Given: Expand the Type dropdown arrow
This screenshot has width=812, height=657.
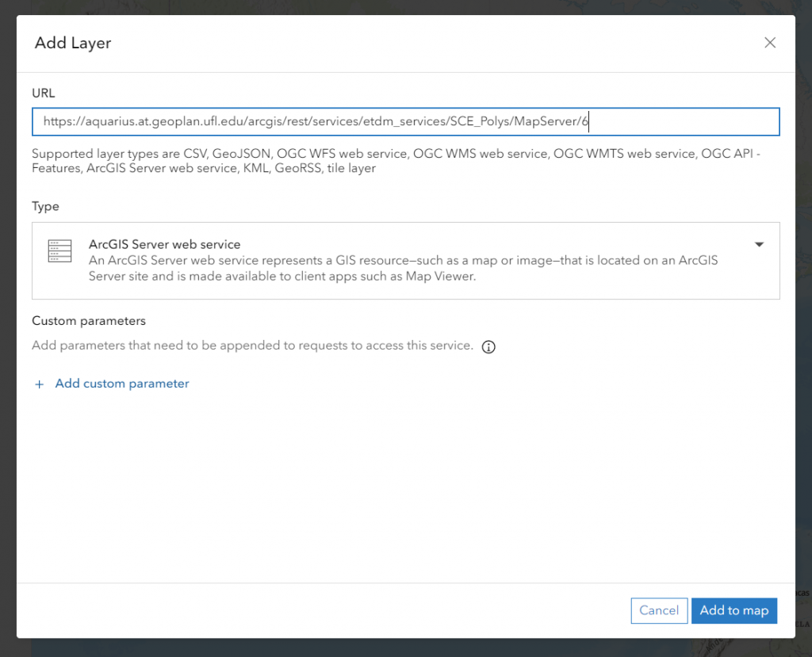Looking at the screenshot, I should coord(759,245).
